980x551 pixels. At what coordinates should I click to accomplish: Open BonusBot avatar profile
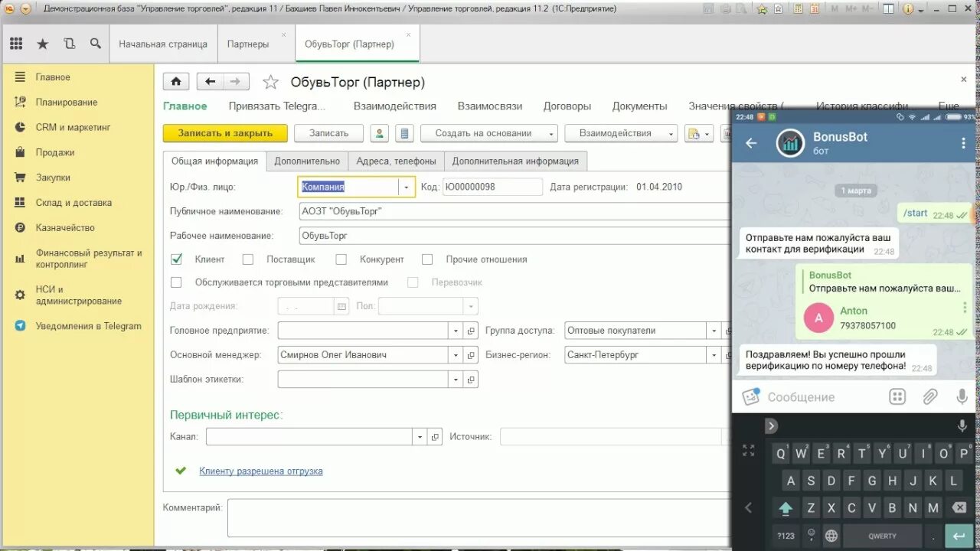tap(790, 143)
